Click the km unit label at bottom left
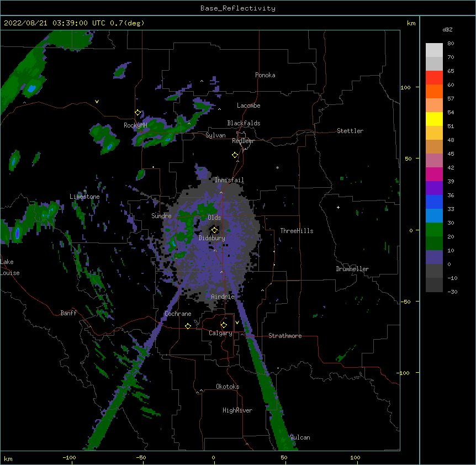Image resolution: width=476 pixels, height=465 pixels. pos(8,459)
